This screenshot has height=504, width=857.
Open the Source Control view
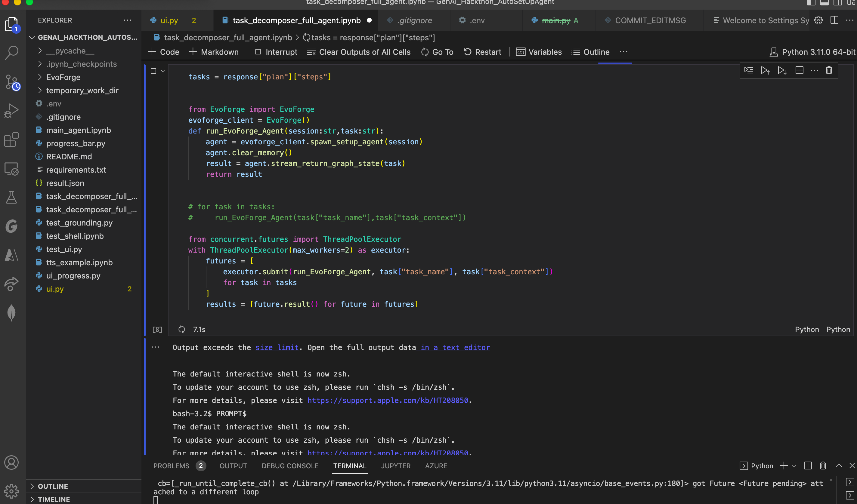pyautogui.click(x=11, y=82)
